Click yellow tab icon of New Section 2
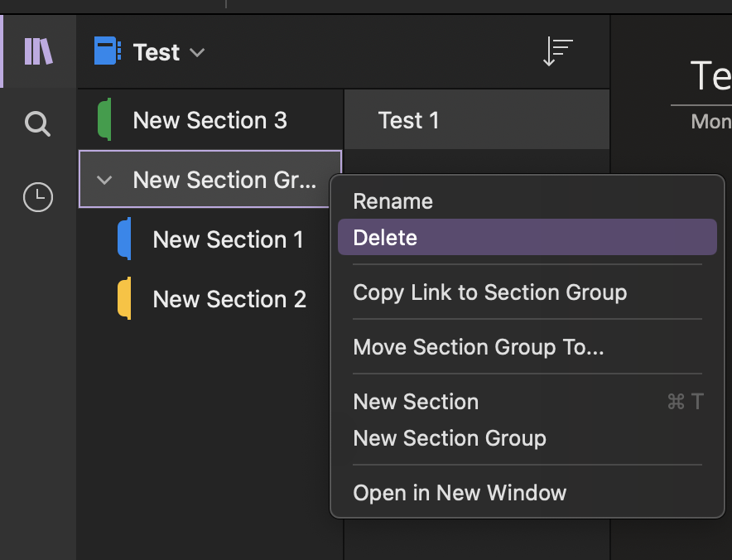Screen dimensions: 732x560 point(125,298)
